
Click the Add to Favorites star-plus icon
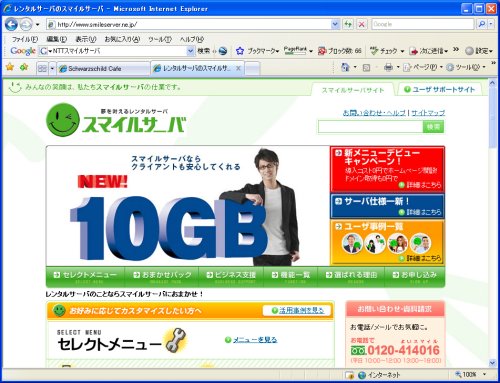[24, 68]
